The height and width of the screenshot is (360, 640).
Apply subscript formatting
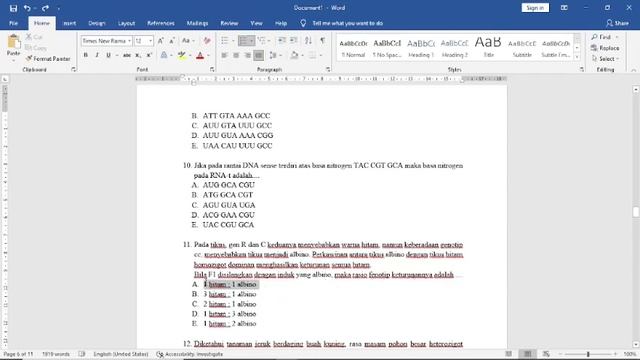(138, 55)
